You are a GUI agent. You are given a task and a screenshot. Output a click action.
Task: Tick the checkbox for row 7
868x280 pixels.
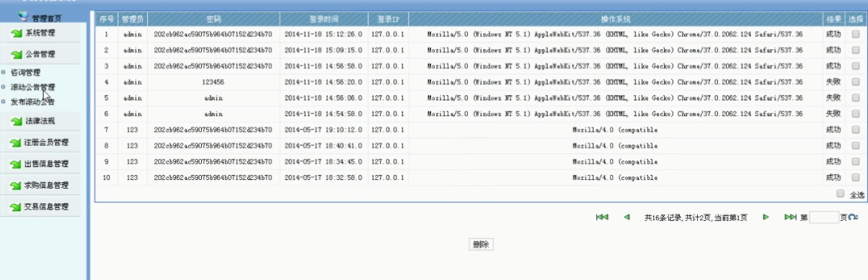856,130
